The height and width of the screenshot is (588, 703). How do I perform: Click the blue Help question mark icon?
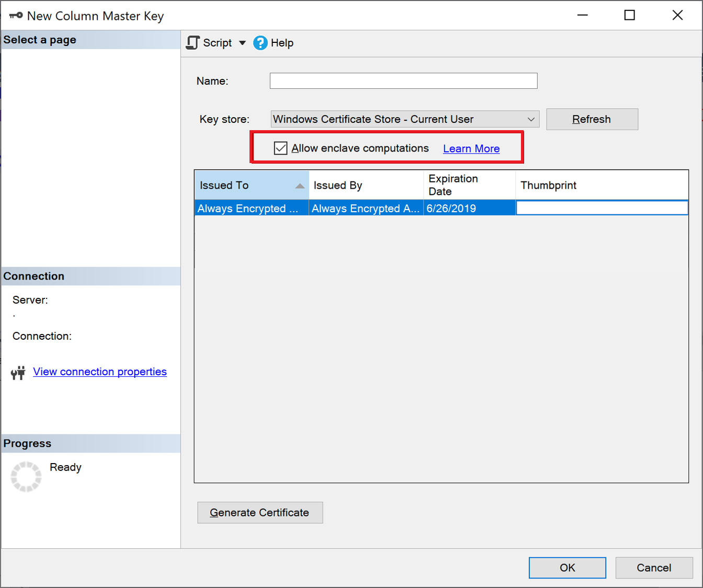(x=260, y=42)
